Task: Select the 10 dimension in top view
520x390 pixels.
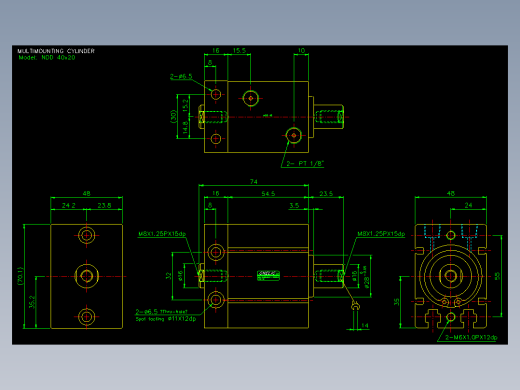Action: pyautogui.click(x=301, y=51)
